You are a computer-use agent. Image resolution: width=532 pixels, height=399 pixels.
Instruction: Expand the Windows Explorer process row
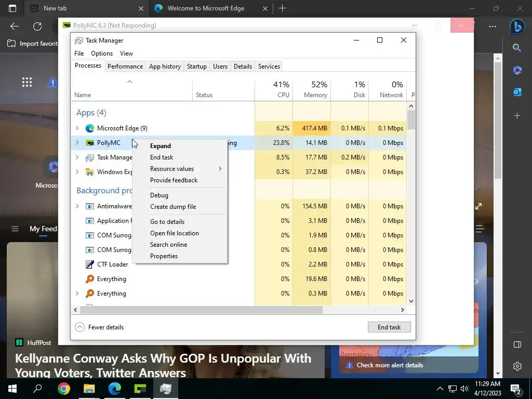pyautogui.click(x=77, y=172)
